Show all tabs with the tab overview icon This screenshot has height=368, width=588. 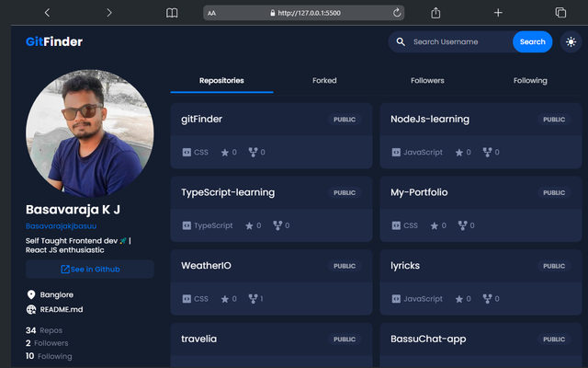tap(560, 13)
